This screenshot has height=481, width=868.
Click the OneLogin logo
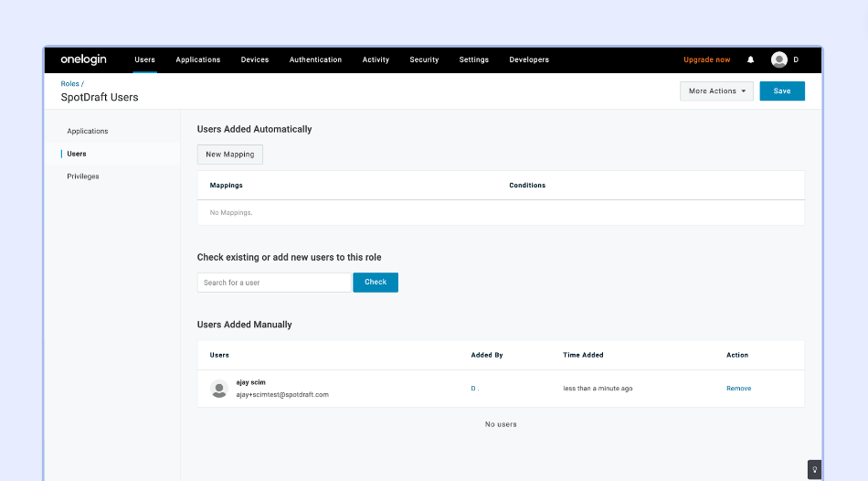click(83, 59)
